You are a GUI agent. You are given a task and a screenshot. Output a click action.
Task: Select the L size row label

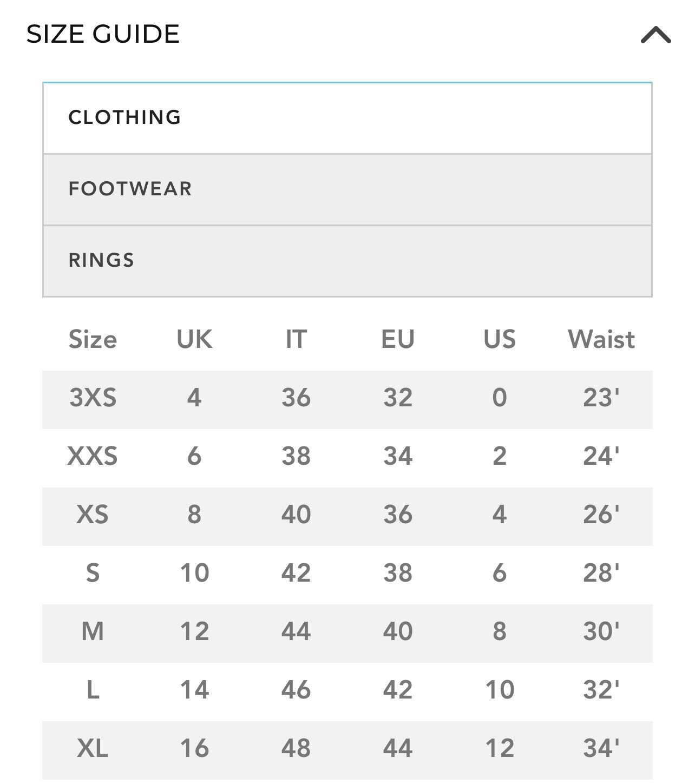(x=93, y=690)
